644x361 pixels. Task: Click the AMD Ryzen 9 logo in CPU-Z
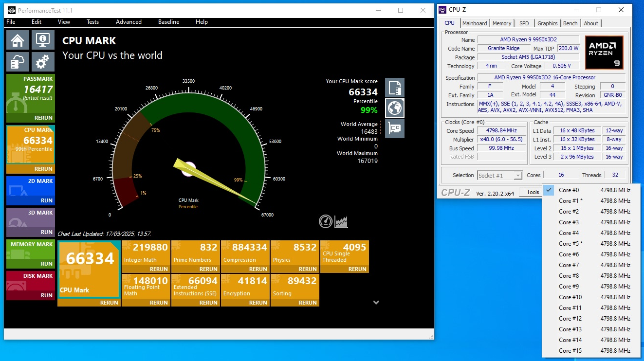tap(604, 52)
